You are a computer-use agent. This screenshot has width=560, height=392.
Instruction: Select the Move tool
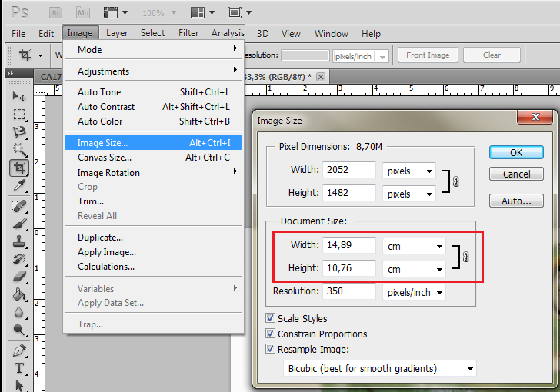tap(19, 97)
